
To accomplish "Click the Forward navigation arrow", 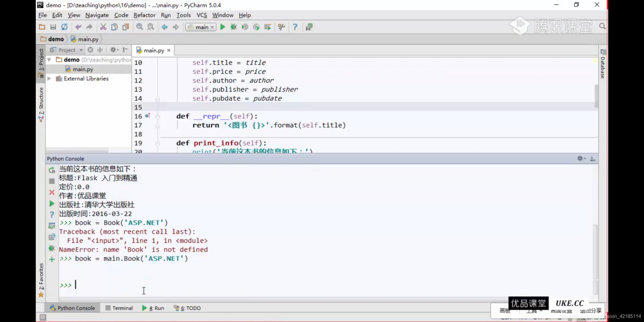I will 176,27.
